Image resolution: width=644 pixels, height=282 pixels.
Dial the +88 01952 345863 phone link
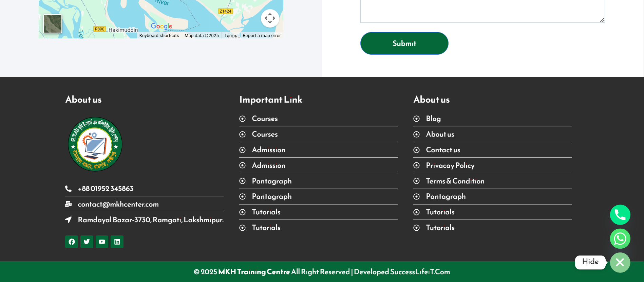click(106, 189)
